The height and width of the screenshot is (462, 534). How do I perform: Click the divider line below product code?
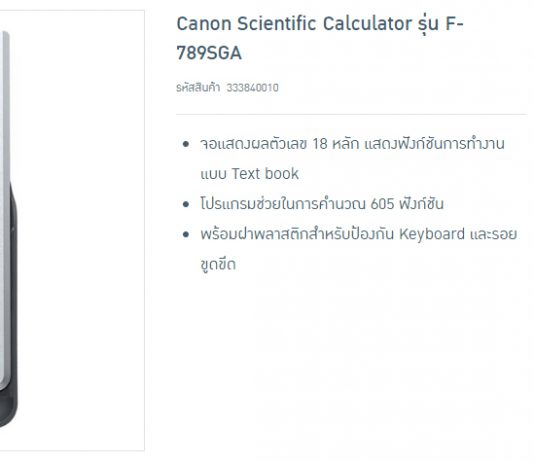pyautogui.click(x=351, y=114)
